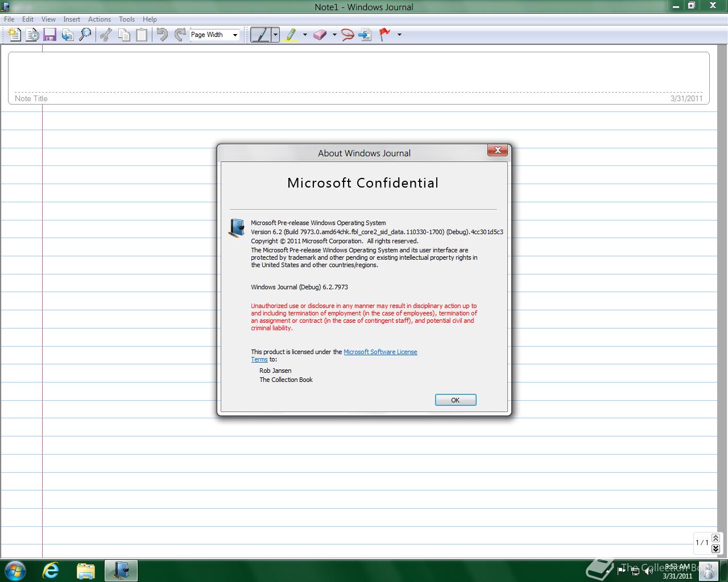Click the Windows Journal taskbar button
728x582 pixels.
pyautogui.click(x=121, y=570)
